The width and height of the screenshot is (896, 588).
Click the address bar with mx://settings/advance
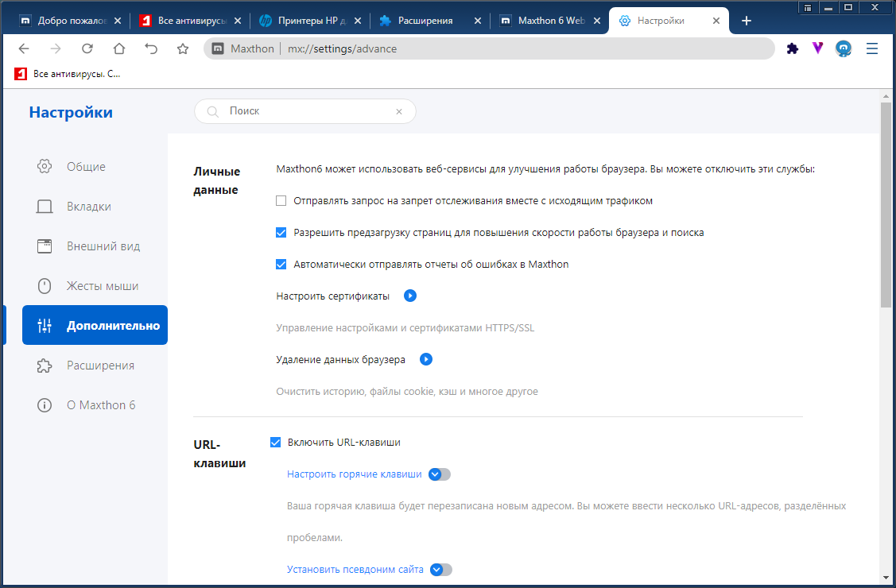click(x=489, y=49)
